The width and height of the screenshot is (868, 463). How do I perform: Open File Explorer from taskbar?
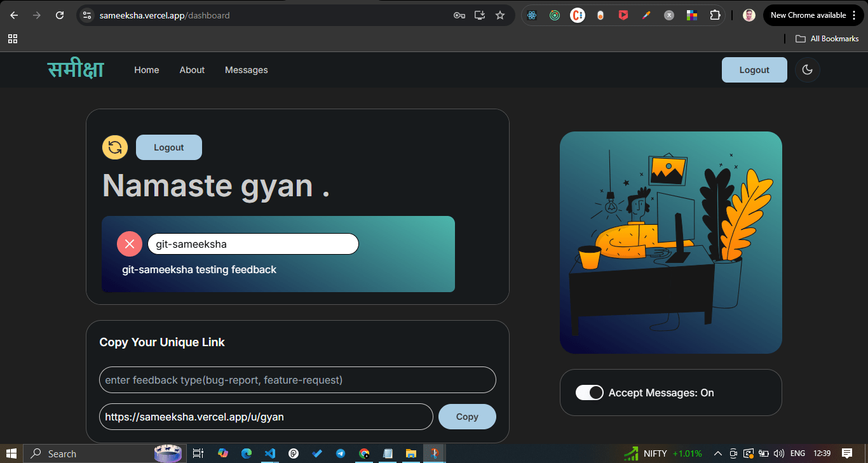(411, 453)
